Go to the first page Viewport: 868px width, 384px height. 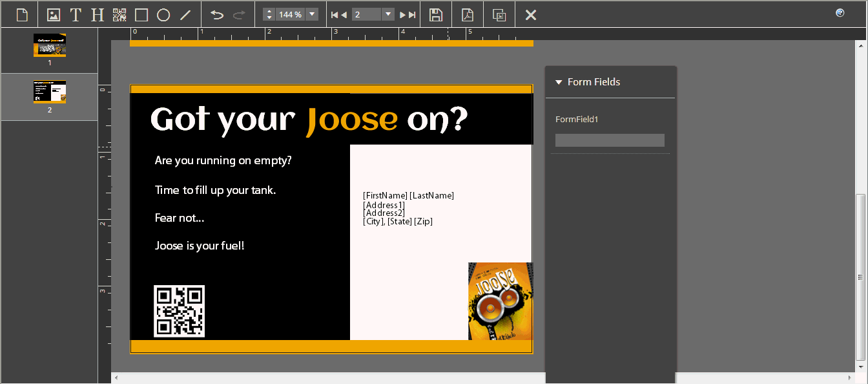[335, 14]
